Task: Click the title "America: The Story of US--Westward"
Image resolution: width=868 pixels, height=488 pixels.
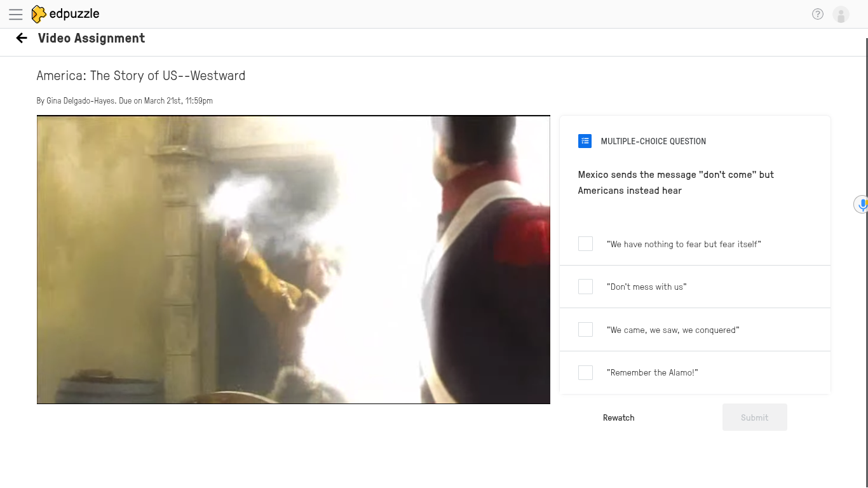Action: [x=141, y=76]
